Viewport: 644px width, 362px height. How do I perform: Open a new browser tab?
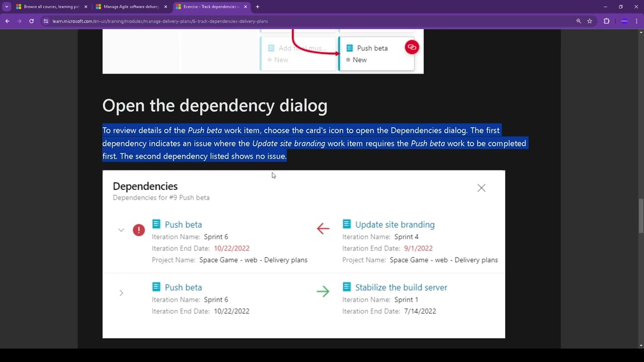point(257,7)
